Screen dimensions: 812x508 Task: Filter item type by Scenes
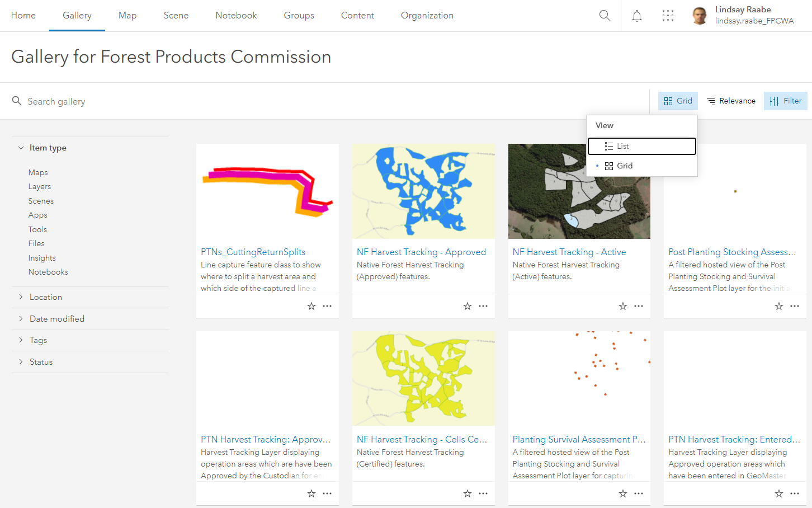(x=41, y=201)
